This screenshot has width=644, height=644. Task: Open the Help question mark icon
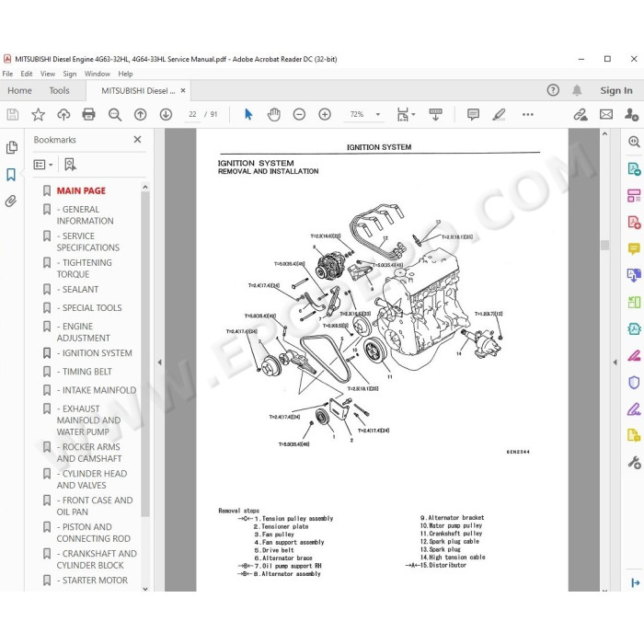click(x=553, y=90)
